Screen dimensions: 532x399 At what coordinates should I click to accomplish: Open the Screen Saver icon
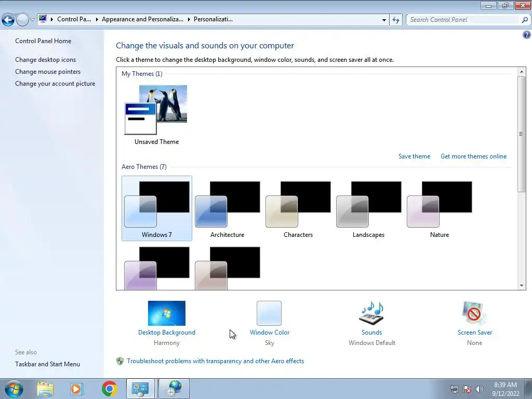point(474,313)
